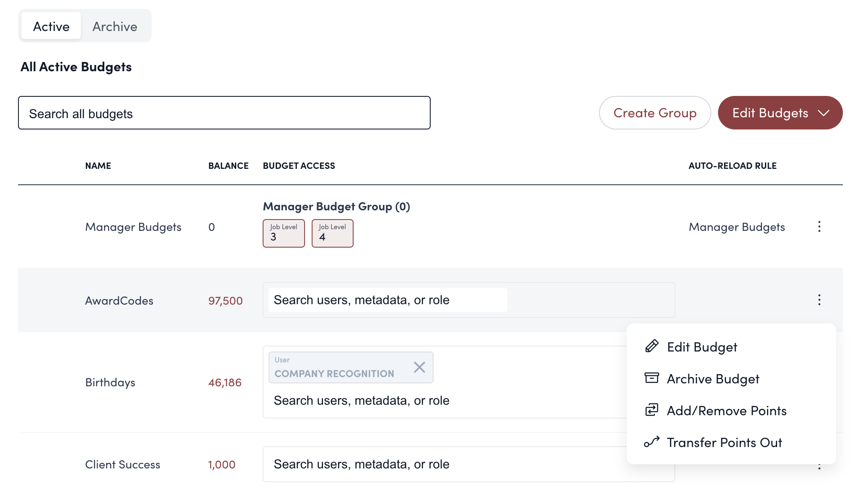
Task: Switch to the Archive tab
Action: [115, 26]
